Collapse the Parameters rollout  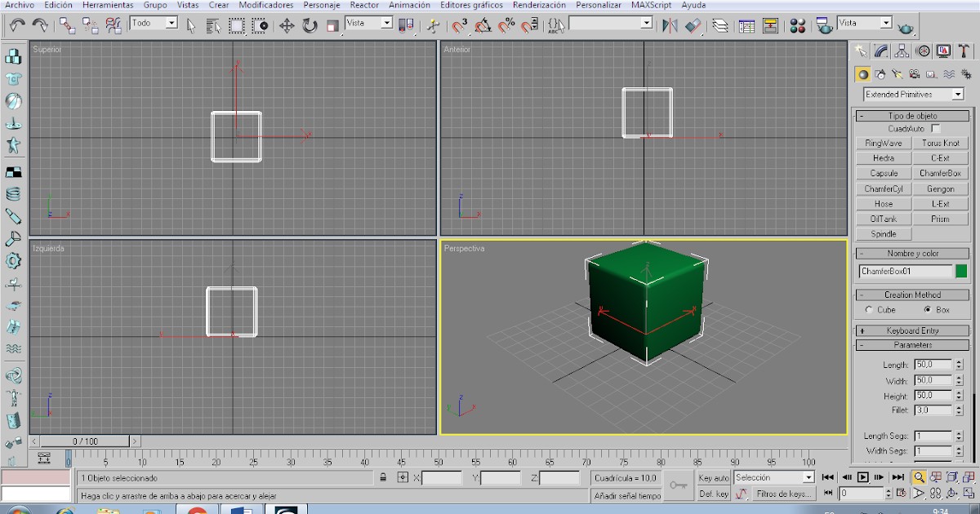(912, 344)
